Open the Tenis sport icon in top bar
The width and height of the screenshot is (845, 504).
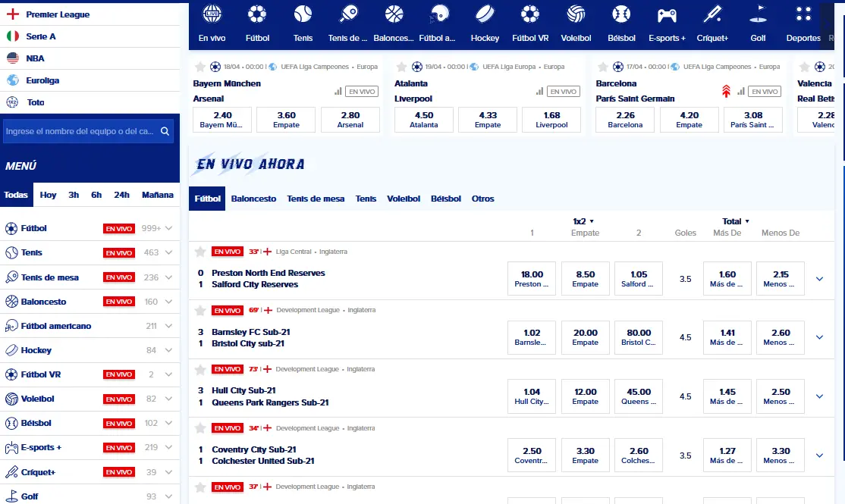[303, 14]
